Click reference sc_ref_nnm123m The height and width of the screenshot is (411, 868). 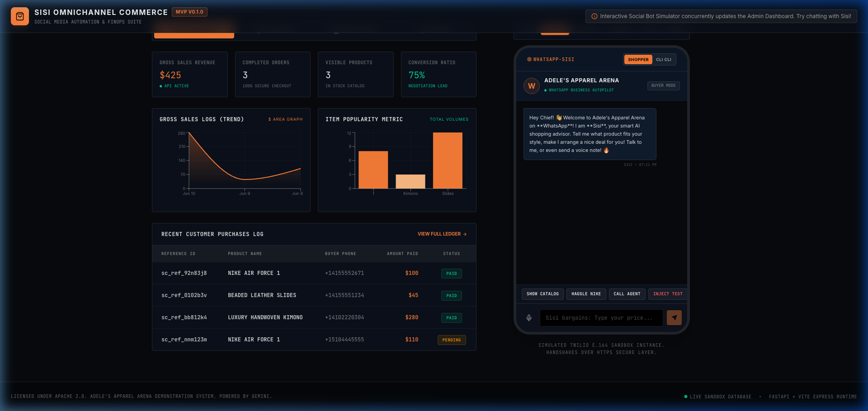point(184,340)
